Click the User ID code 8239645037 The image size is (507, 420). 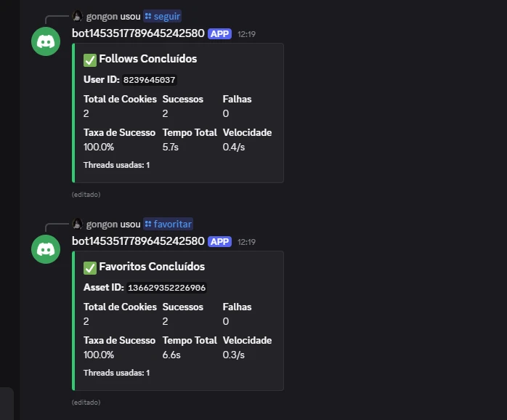150,80
